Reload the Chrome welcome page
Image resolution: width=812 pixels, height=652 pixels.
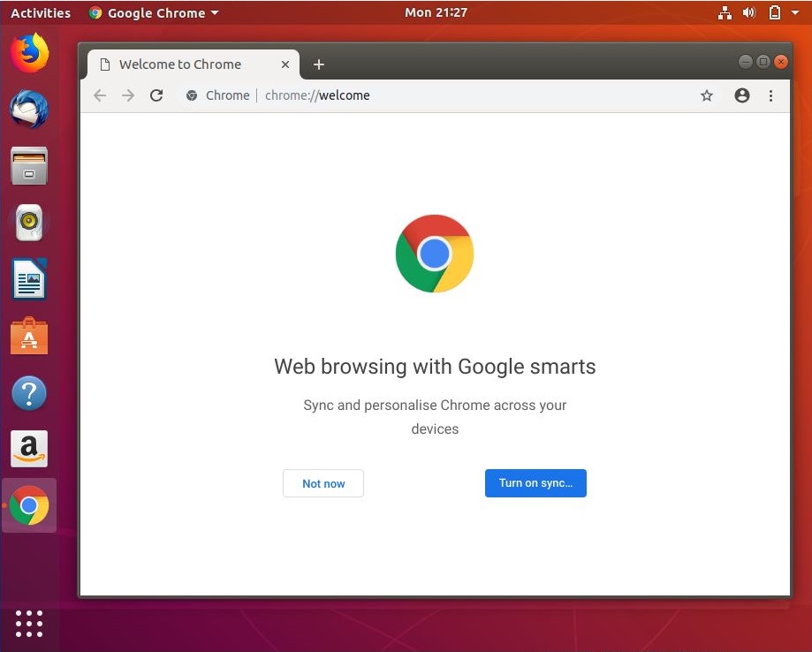tap(156, 95)
